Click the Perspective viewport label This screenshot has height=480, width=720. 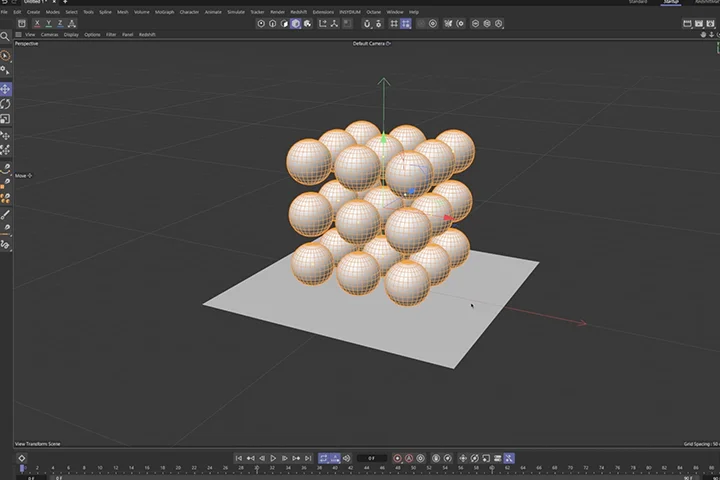click(27, 44)
